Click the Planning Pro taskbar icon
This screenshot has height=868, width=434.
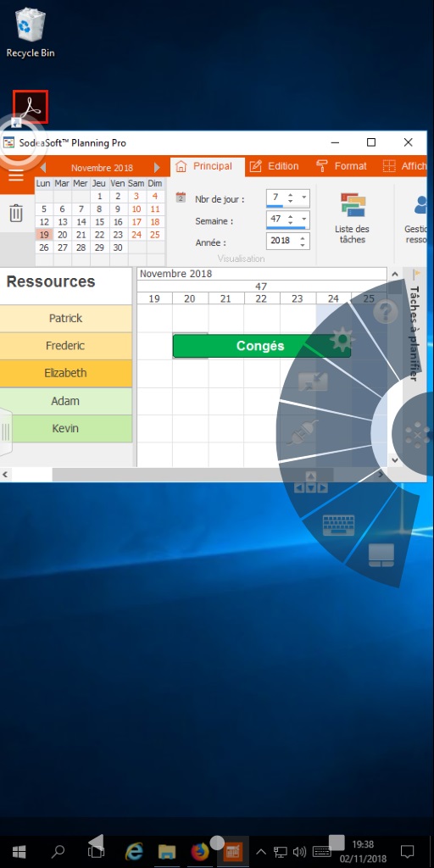pos(232,851)
